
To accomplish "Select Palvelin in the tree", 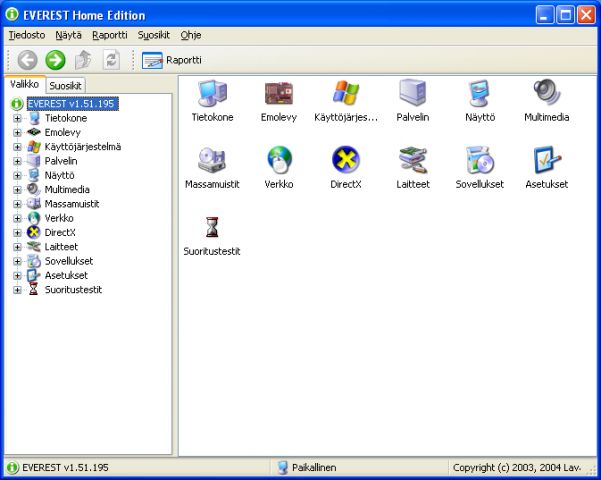I will (61, 161).
